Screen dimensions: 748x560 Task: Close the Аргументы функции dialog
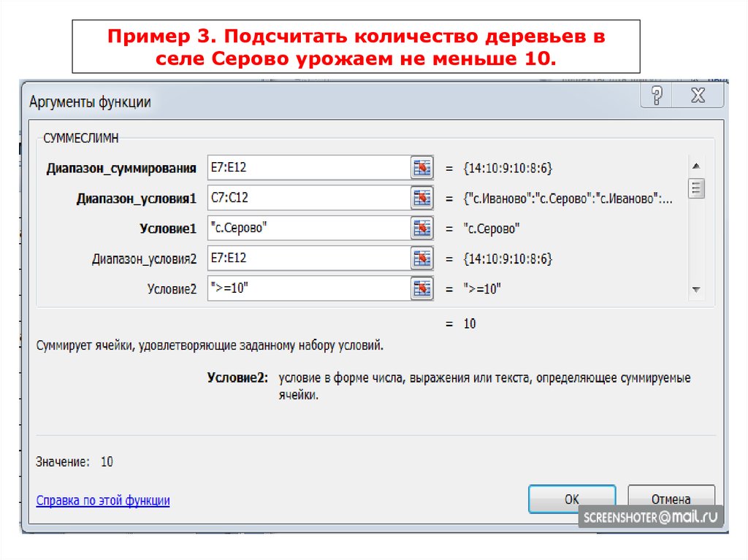pos(698,96)
